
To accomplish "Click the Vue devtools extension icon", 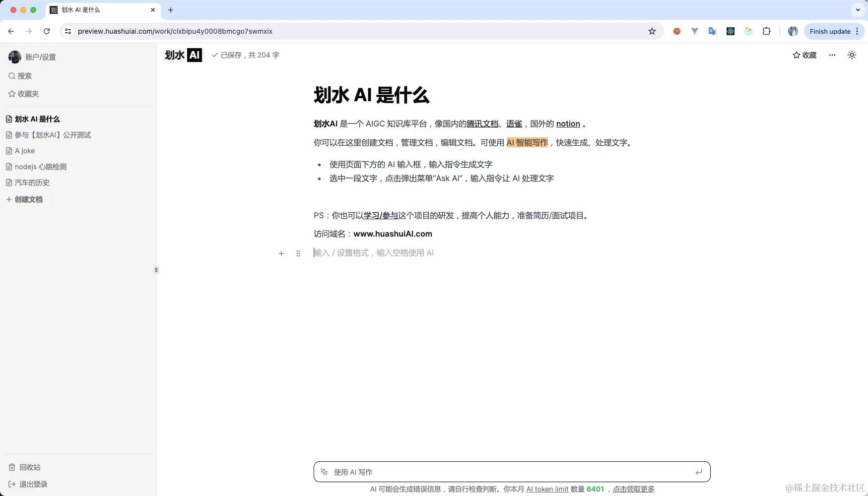I will pos(695,31).
